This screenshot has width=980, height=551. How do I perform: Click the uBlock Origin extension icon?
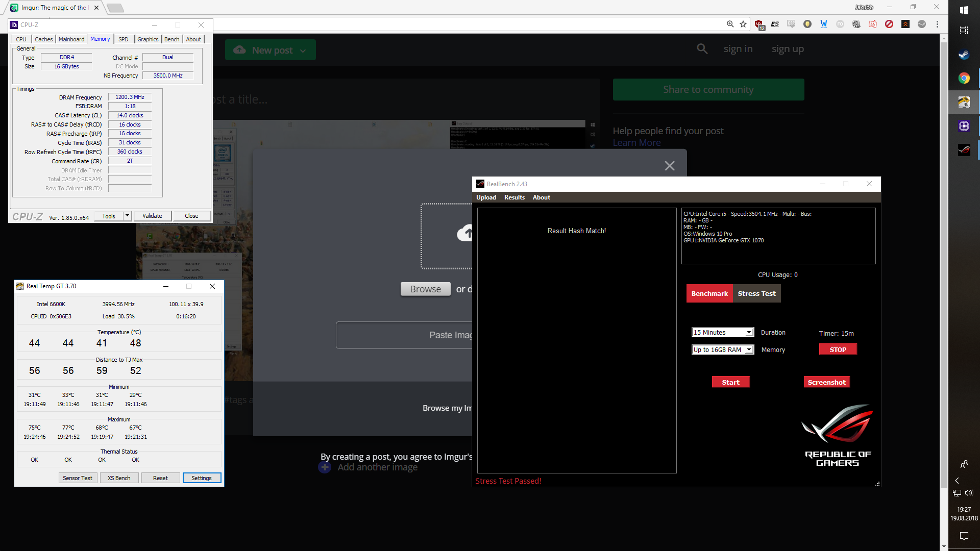(759, 24)
